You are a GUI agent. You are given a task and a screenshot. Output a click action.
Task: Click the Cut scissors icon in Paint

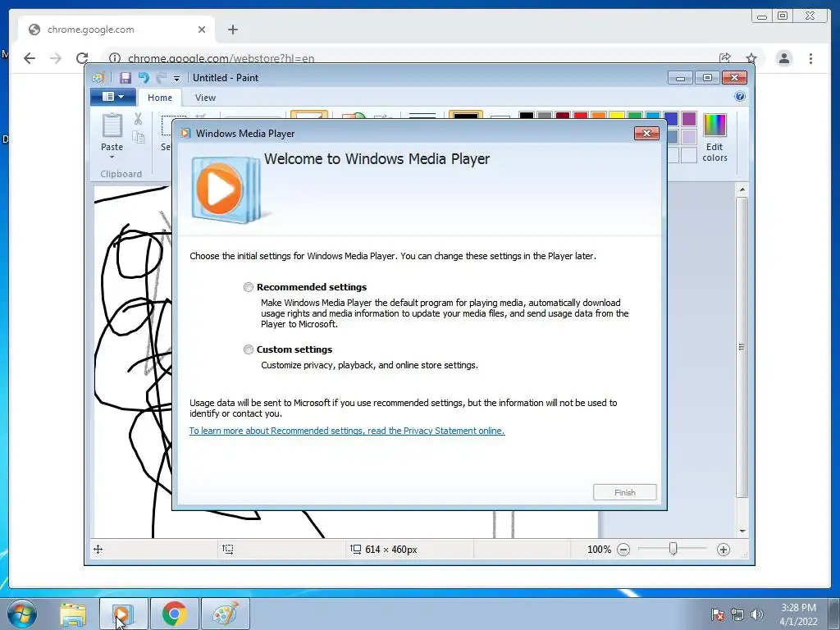pyautogui.click(x=138, y=119)
